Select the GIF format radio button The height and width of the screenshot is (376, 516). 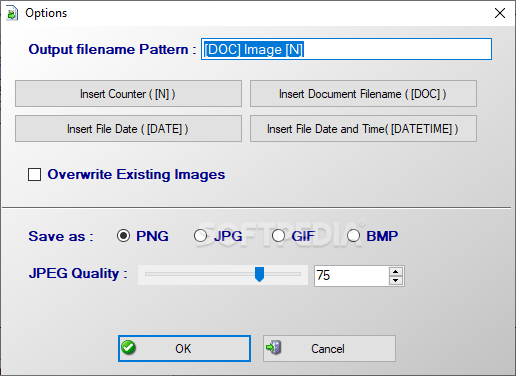278,236
